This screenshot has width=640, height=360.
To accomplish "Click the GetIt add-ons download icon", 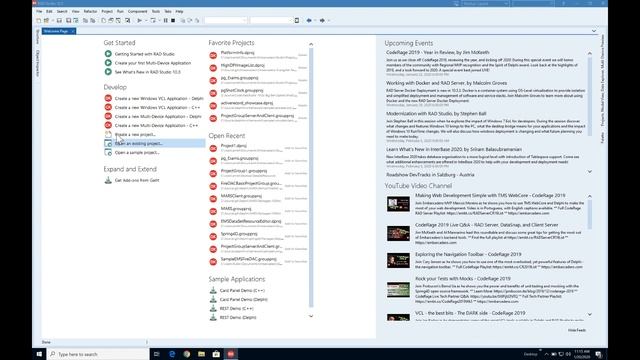I will coord(108,180).
